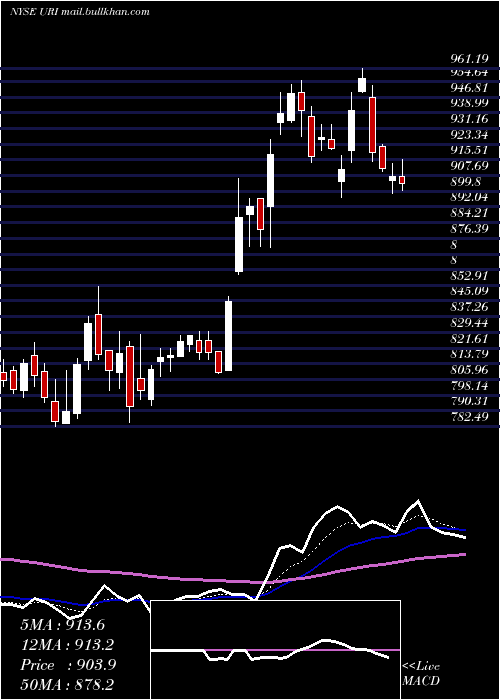Screen dimensions: 500x700
Task: Click the 790.31 price level label
Action: pyautogui.click(x=469, y=401)
